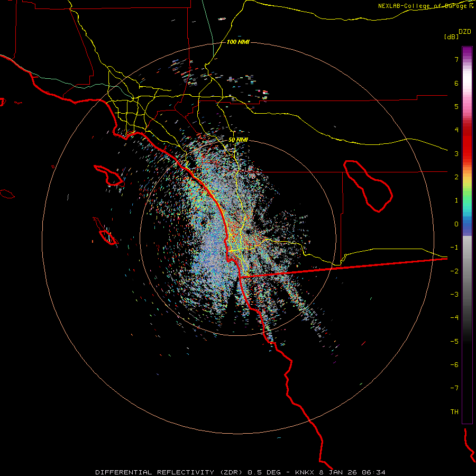The image size is (476, 476).
Task: Click the -6 value on the color scale
Action: [x=454, y=365]
